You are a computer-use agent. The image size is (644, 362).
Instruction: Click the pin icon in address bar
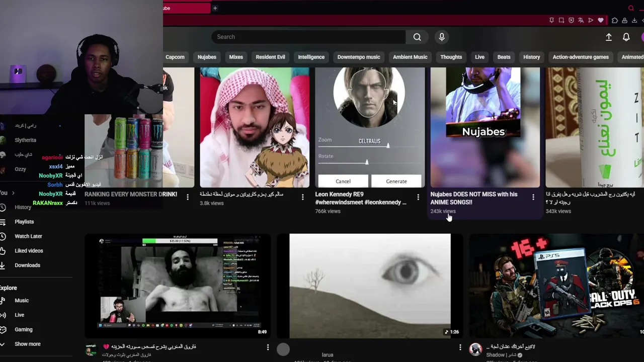coord(551,21)
